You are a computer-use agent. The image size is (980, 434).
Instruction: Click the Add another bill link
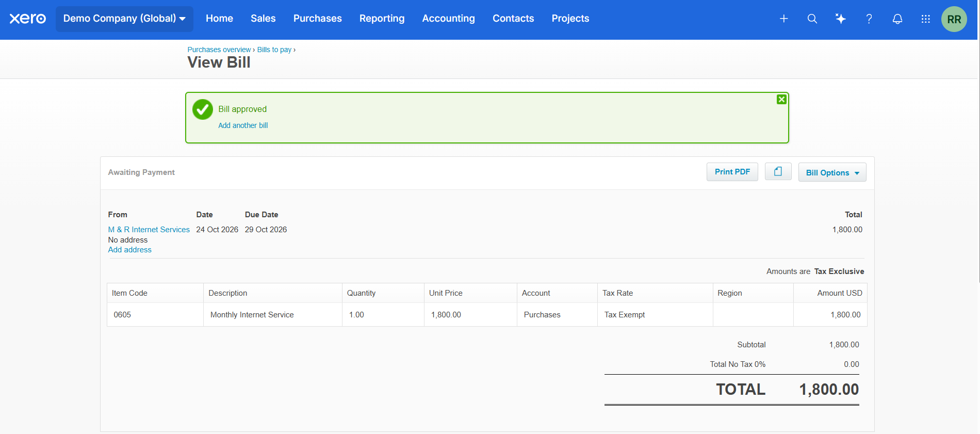pyautogui.click(x=243, y=125)
